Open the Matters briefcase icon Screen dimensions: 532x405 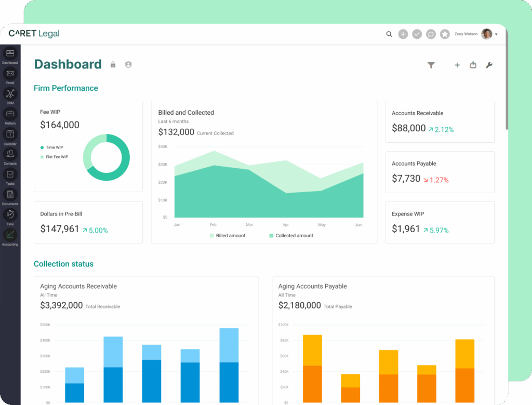10,114
